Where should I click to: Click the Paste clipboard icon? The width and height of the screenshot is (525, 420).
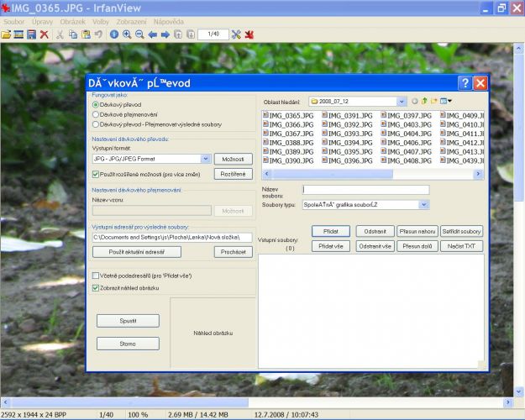pyautogui.click(x=86, y=34)
